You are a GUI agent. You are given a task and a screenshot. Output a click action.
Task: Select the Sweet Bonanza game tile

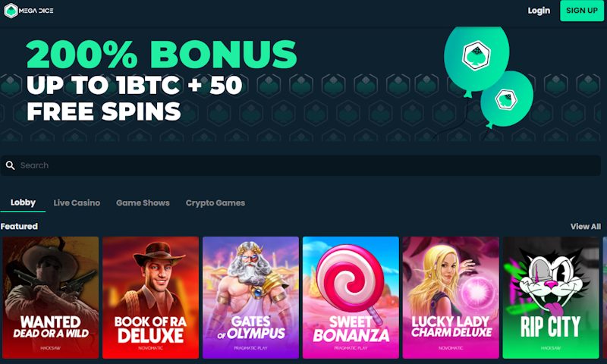coord(351,297)
